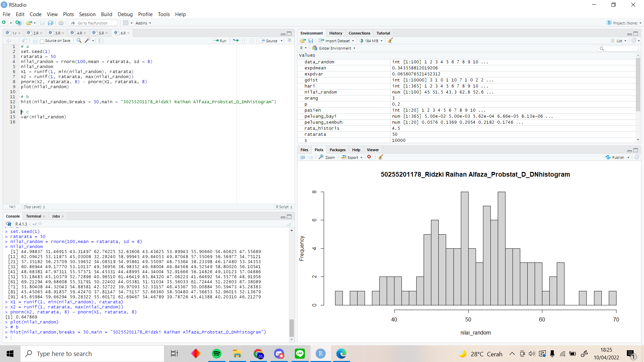Switch to the Terminal tab

[x=34, y=216]
